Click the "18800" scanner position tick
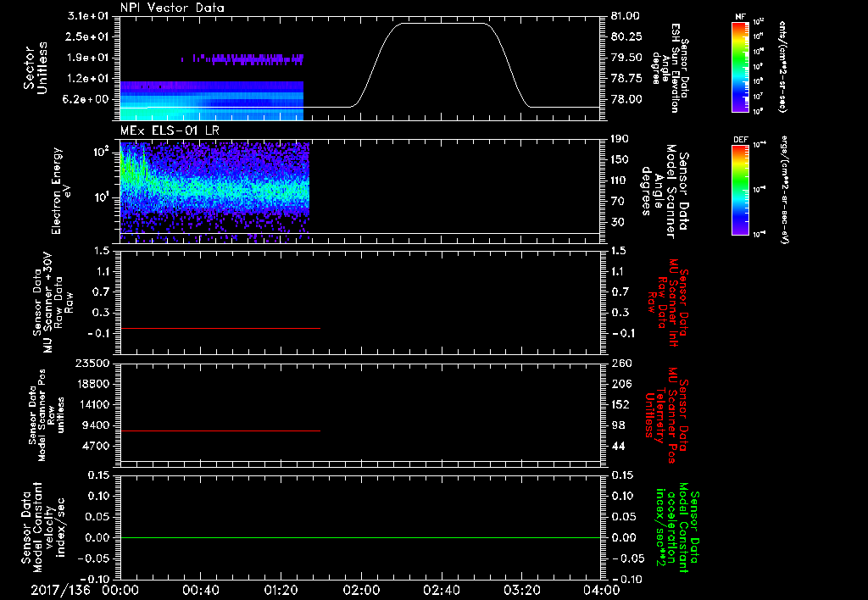This screenshot has height=600, width=868. pos(92,384)
